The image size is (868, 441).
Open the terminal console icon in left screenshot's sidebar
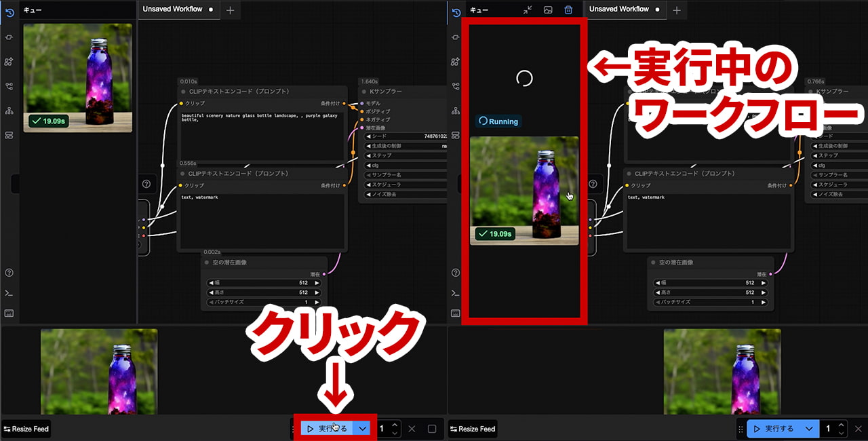pyautogui.click(x=9, y=293)
